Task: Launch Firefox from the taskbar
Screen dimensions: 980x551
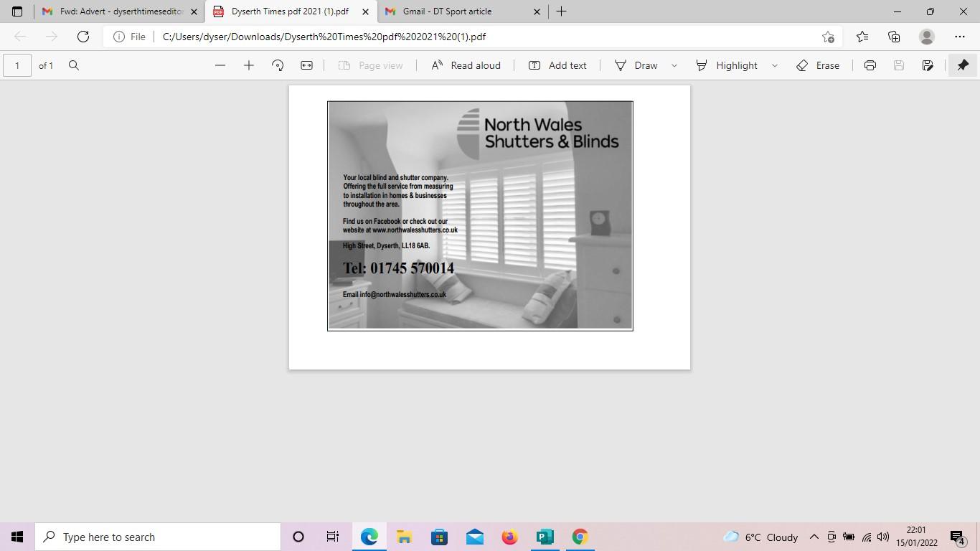Action: (x=509, y=537)
